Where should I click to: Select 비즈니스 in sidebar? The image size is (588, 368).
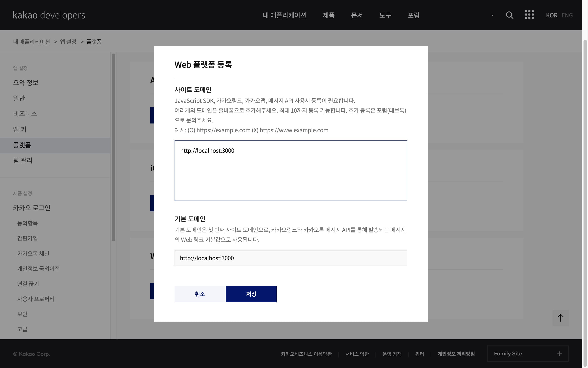point(25,114)
